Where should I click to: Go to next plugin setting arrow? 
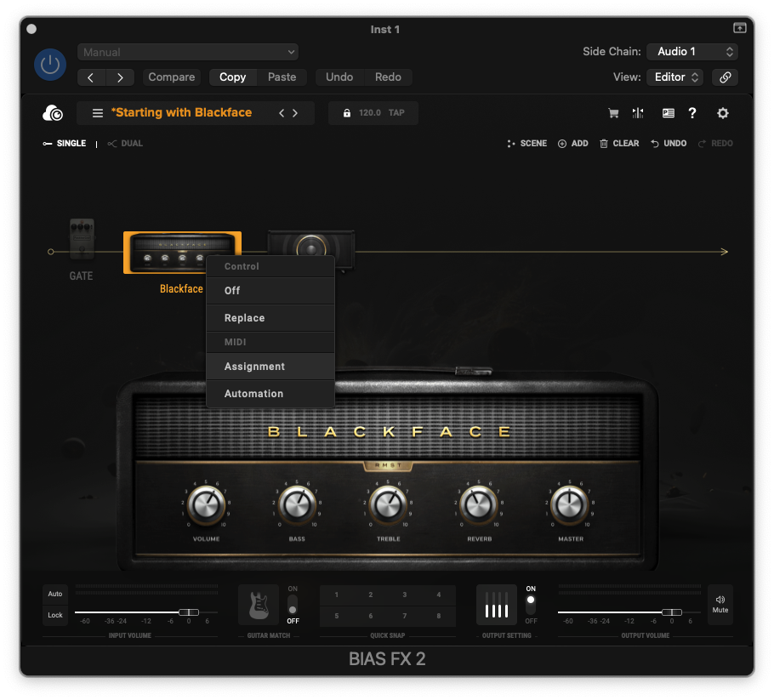tap(120, 77)
